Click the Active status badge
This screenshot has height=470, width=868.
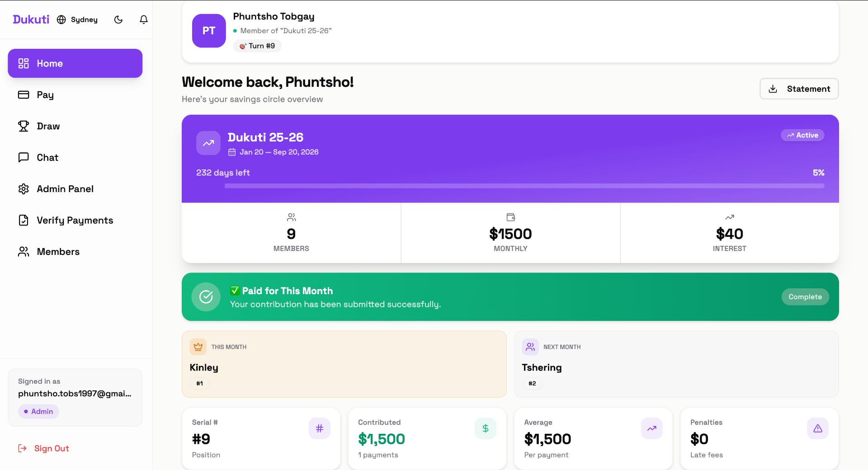tap(802, 135)
